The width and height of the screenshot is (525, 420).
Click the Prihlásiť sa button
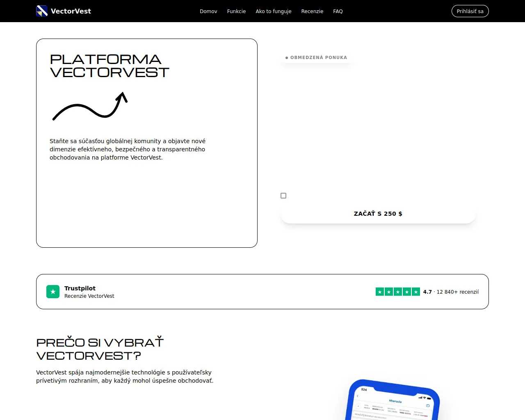pyautogui.click(x=470, y=11)
